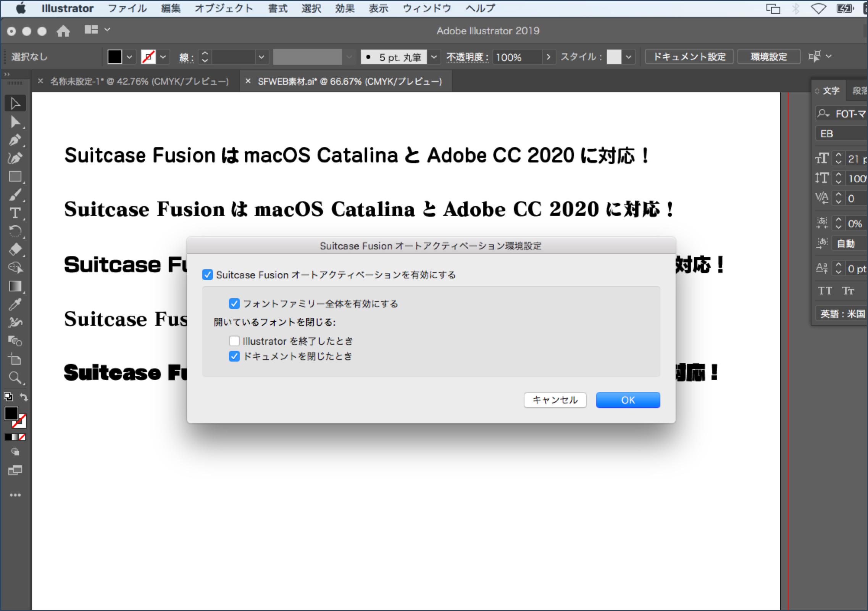Check Illustrator を終了したとき option
868x611 pixels.
[234, 341]
